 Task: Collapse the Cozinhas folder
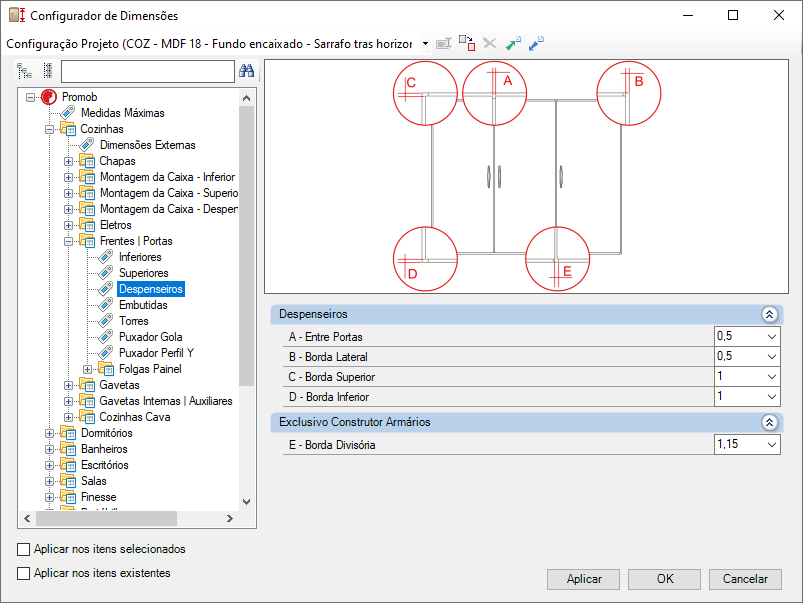click(x=49, y=129)
